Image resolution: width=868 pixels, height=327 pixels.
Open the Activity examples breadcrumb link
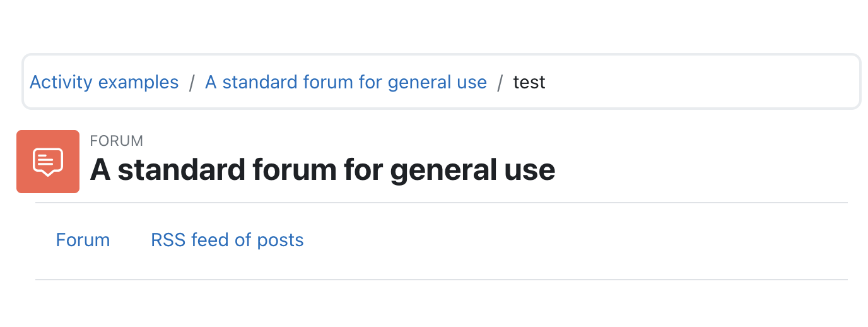pyautogui.click(x=104, y=82)
